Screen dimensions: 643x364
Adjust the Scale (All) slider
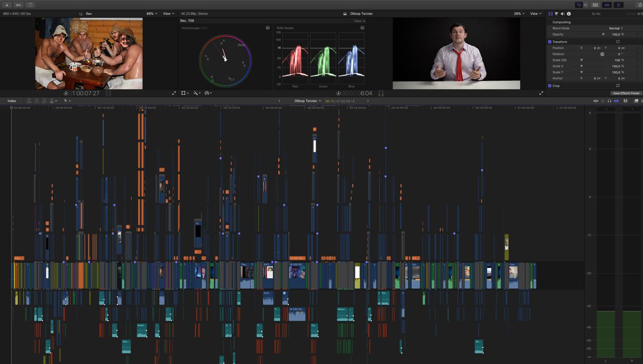(582, 60)
